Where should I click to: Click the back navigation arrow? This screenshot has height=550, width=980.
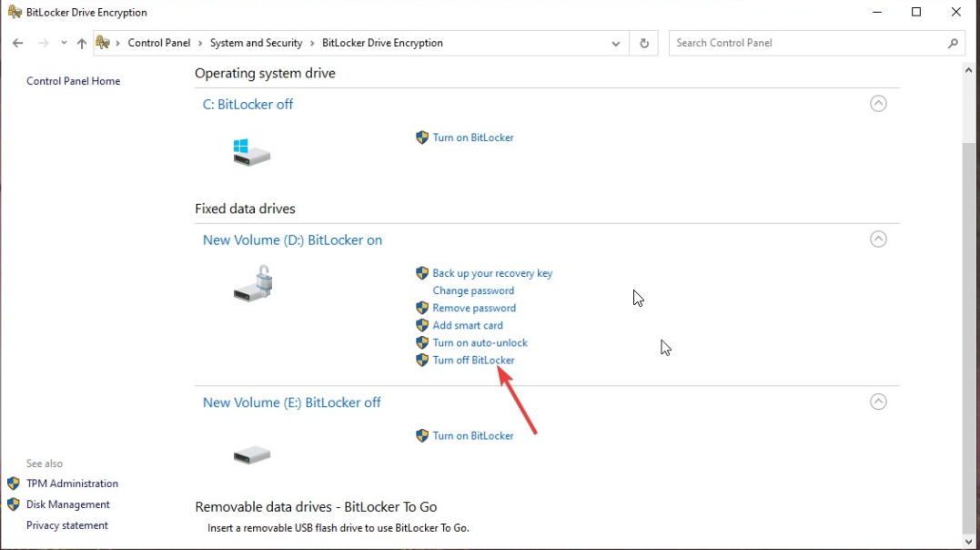[x=16, y=43]
